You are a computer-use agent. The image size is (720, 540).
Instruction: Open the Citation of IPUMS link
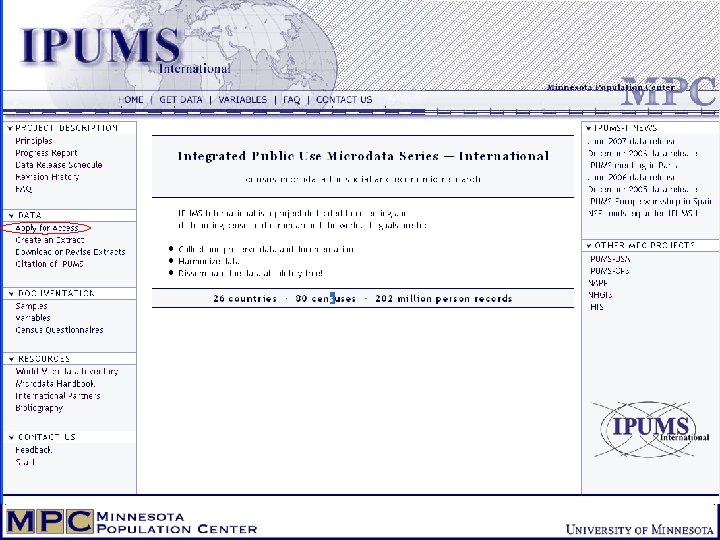(49, 264)
